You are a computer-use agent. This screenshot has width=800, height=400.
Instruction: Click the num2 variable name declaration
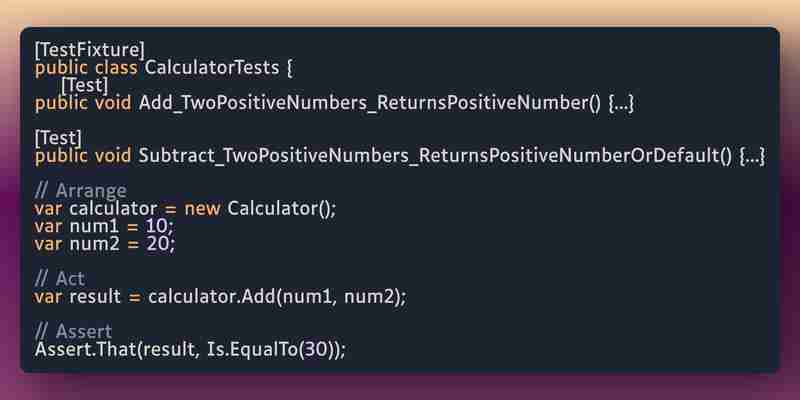pos(94,244)
